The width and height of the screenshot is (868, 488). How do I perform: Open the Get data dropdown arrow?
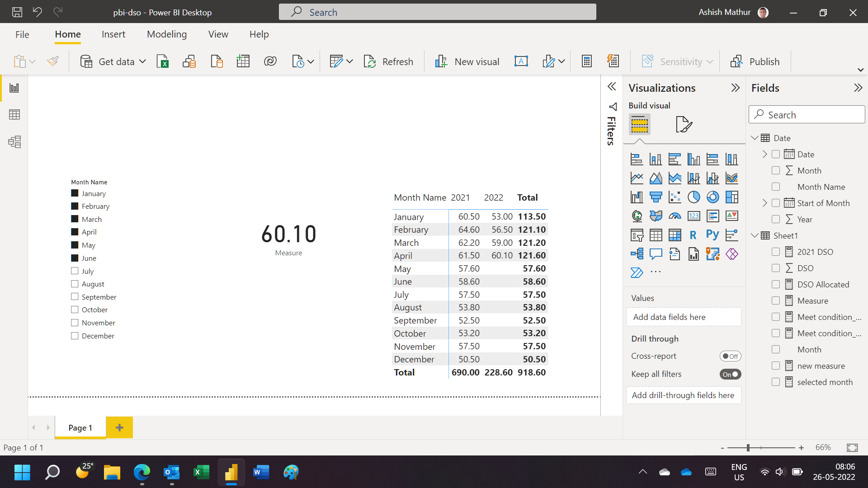pyautogui.click(x=142, y=61)
